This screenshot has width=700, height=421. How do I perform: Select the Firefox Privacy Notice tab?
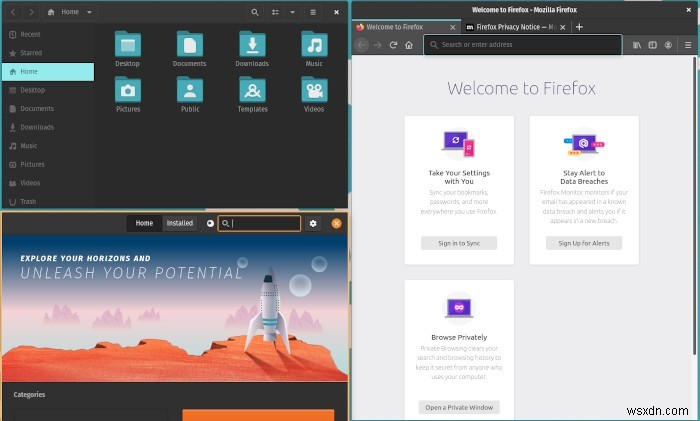516,27
